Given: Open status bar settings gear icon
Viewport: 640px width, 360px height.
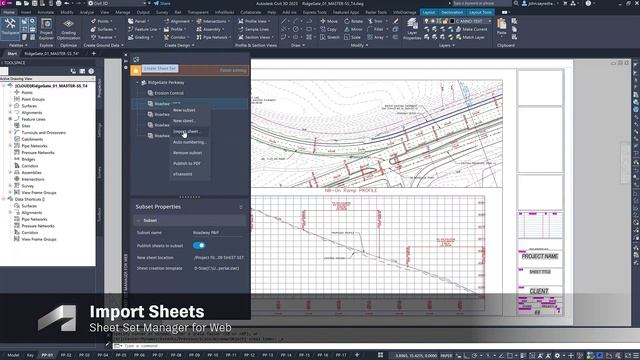Looking at the screenshot, I should (x=557, y=356).
